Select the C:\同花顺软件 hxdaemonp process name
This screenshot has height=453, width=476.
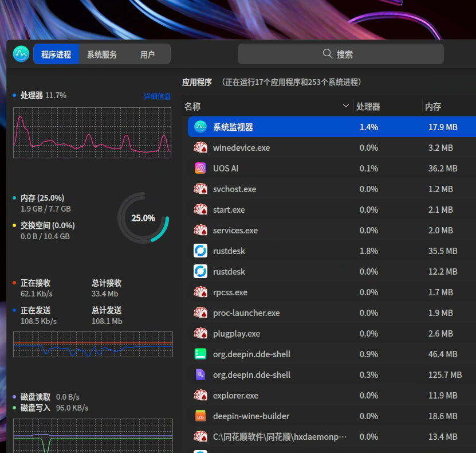pyautogui.click(x=280, y=437)
